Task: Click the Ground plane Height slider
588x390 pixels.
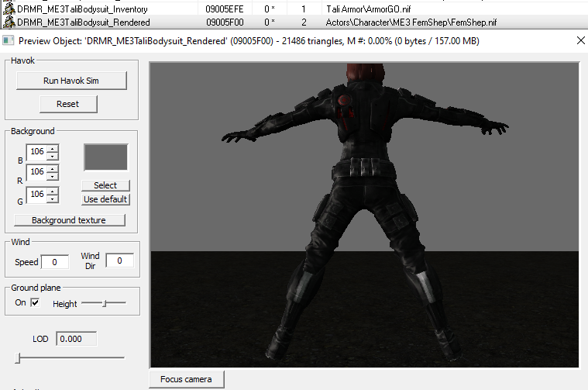Action: click(x=104, y=303)
